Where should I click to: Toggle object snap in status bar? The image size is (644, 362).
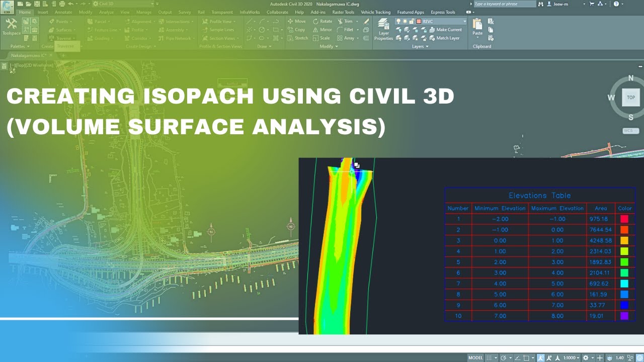[x=526, y=358]
